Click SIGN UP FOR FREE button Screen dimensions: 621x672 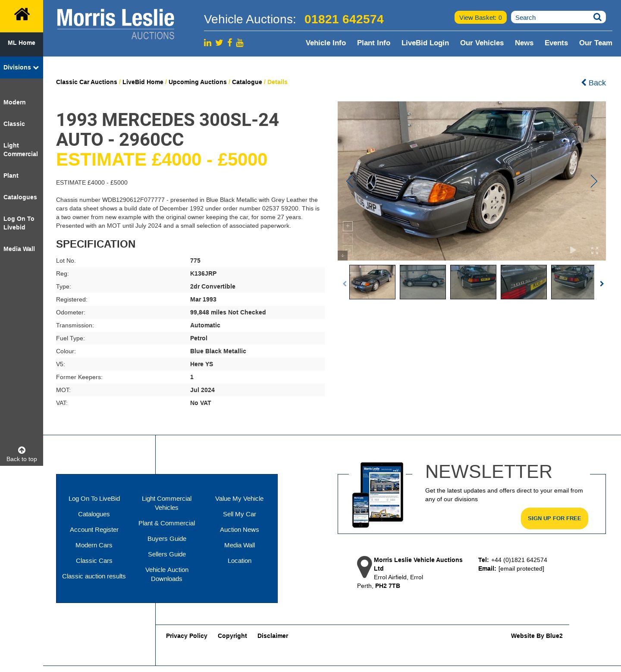(x=555, y=518)
